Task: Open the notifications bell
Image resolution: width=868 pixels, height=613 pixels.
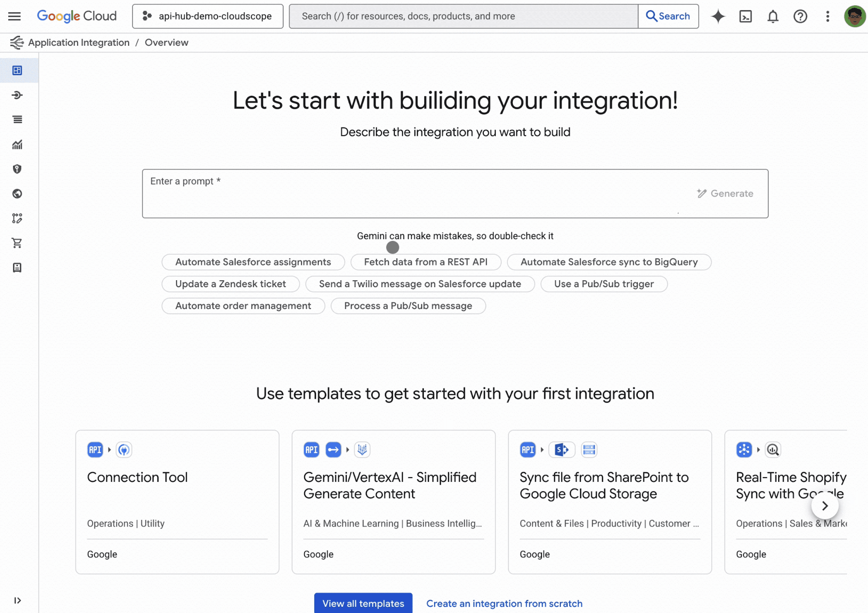Action: point(773,16)
